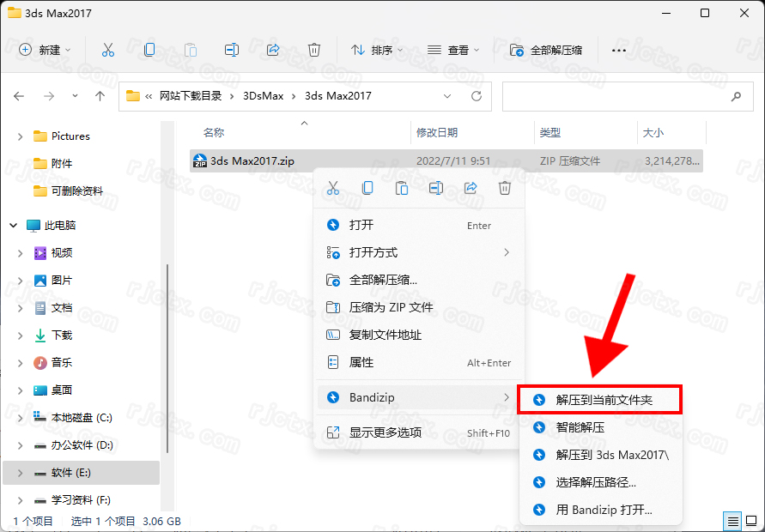Click the delete trash icon in context menu
765x532 pixels.
[505, 188]
